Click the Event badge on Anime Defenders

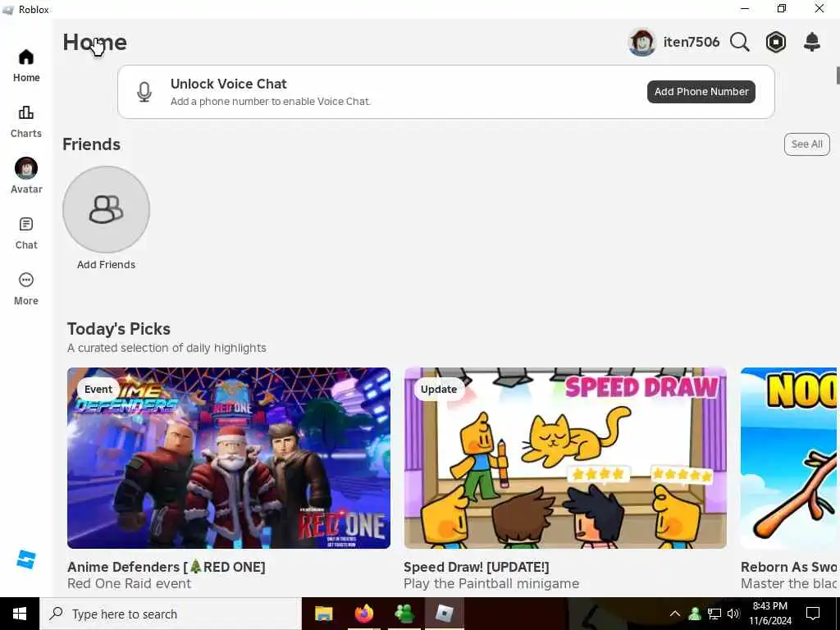[x=98, y=389]
